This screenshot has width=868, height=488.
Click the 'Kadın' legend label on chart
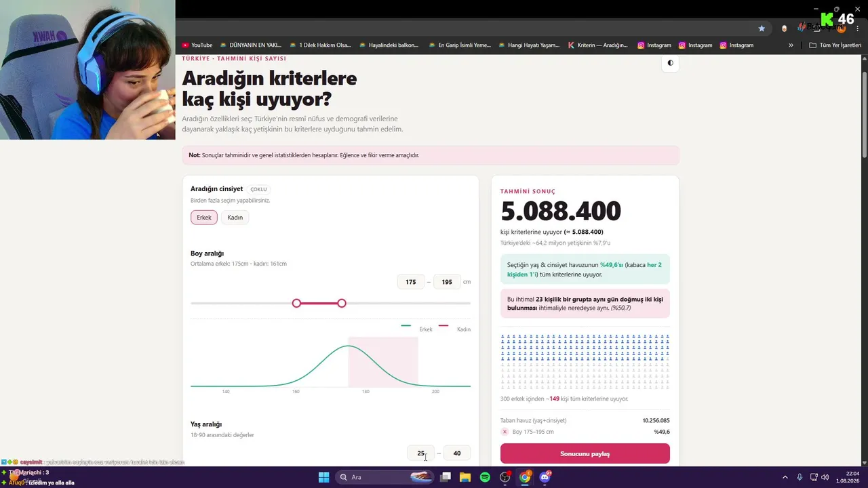coord(464,329)
